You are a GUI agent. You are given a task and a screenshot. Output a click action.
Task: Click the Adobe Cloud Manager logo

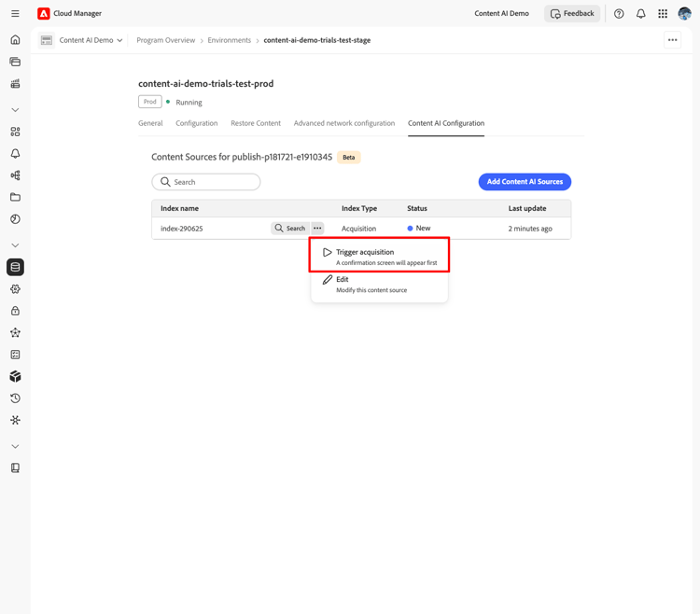pyautogui.click(x=43, y=14)
